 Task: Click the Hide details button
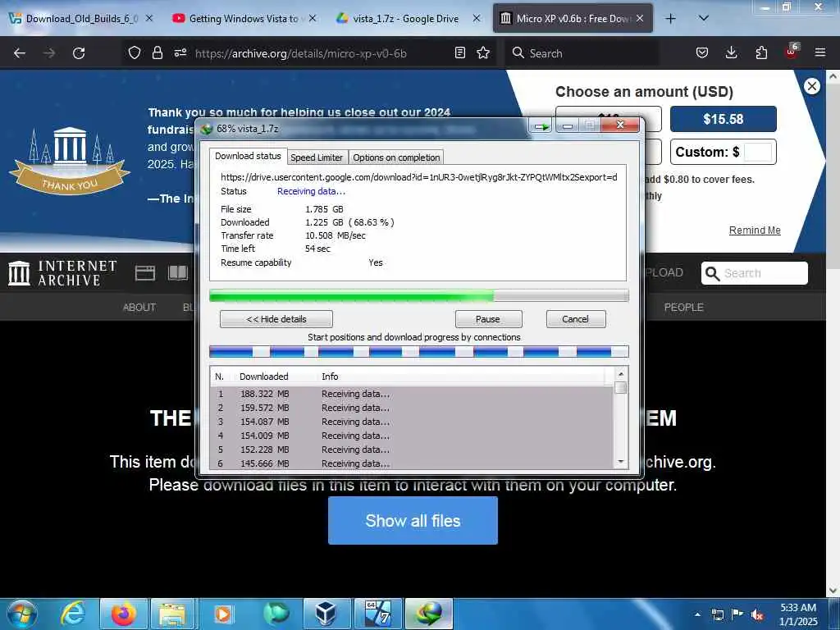tap(276, 319)
